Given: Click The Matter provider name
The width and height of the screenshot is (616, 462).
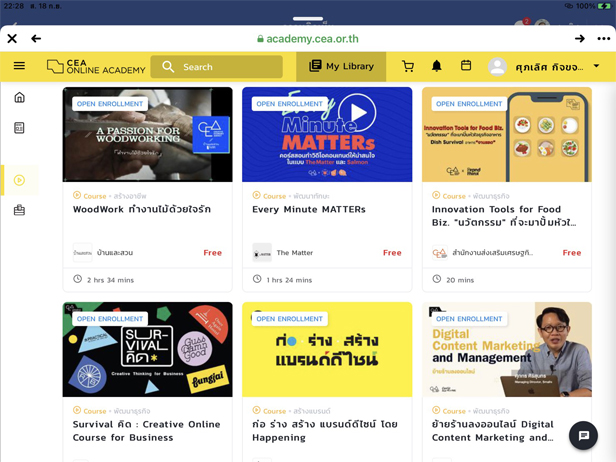Looking at the screenshot, I should (295, 253).
